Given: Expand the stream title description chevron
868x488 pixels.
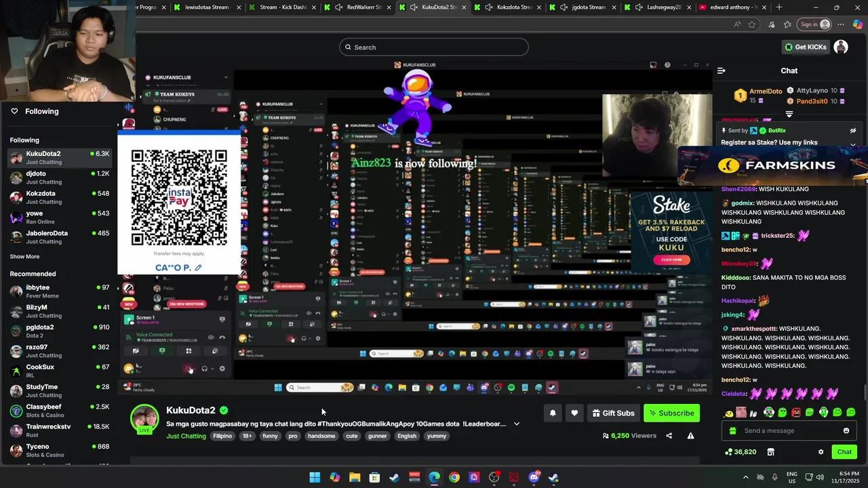Looking at the screenshot, I should pyautogui.click(x=517, y=424).
